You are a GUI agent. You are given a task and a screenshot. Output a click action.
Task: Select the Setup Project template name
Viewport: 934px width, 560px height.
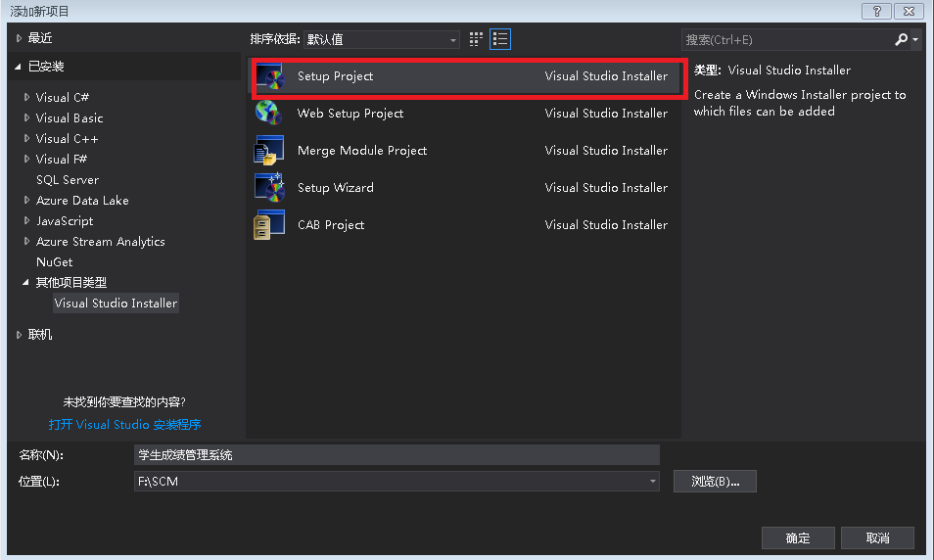click(336, 76)
